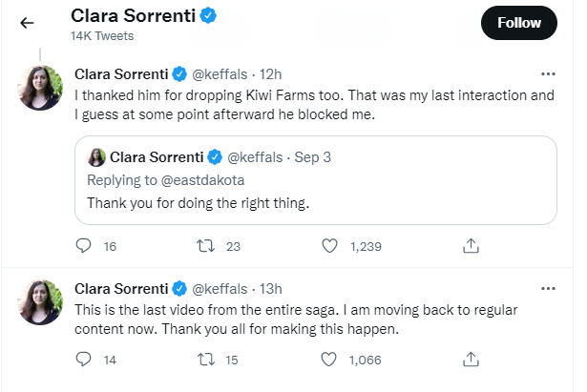Click the back arrow icon
The height and width of the screenshot is (392, 587).
tap(27, 23)
